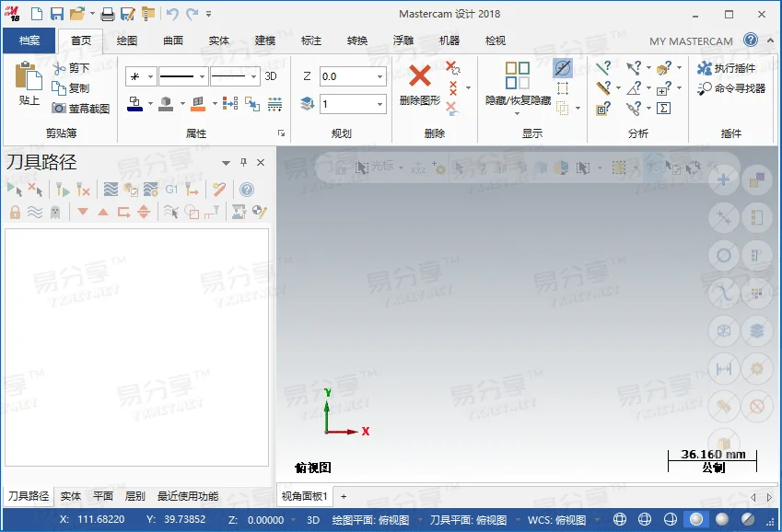Image resolution: width=782 pixels, height=532 pixels.
Task: Expand the surface color dropdown arrow
Action: point(215,104)
